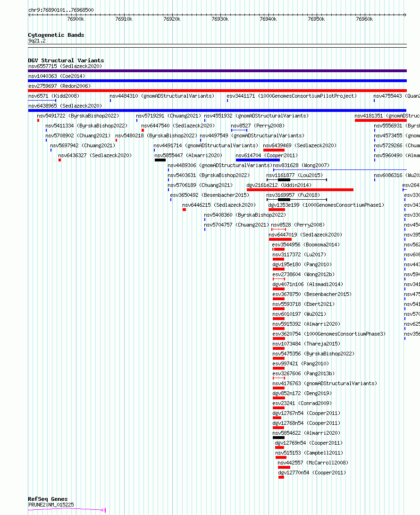Select the red nsv4181351 variant bar

click(x=380, y=120)
